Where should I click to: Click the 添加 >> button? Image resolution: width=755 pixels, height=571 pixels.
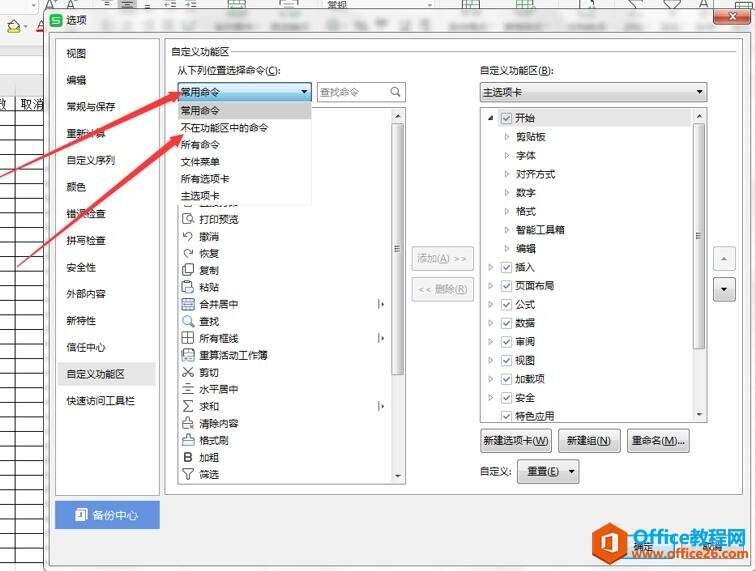tap(442, 259)
